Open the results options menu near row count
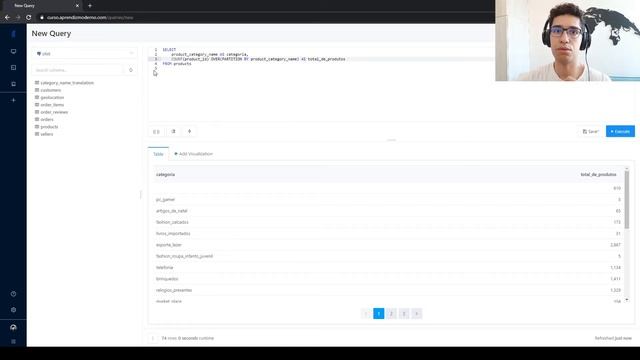The image size is (640, 360). 153,338
